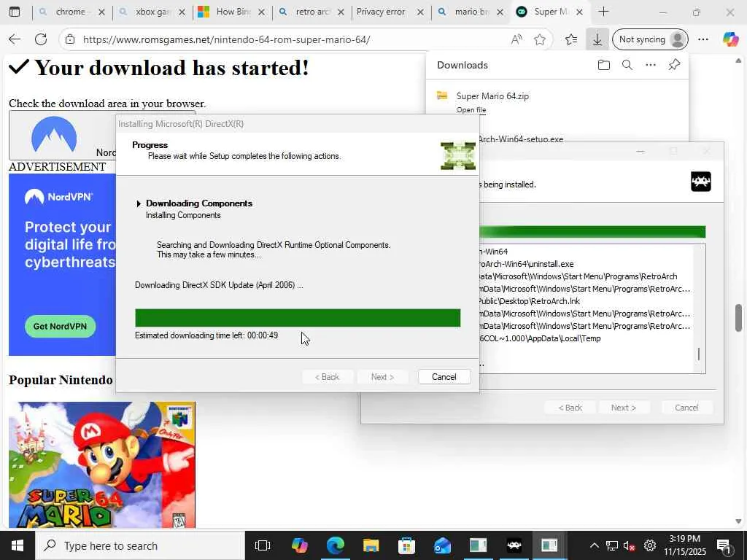
Task: Open a new tab with the plus button
Action: point(603,12)
